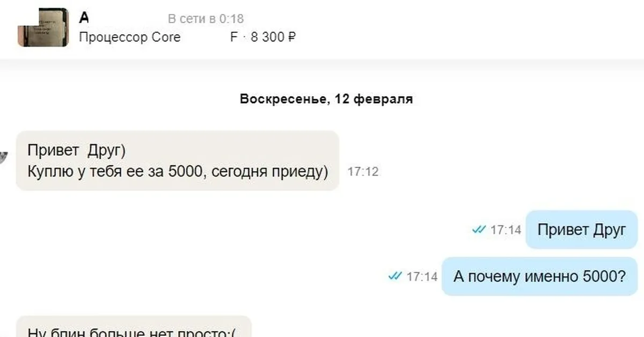Viewport: 644px width, 337px height.
Task: Open the seller name 'A' profile
Action: click(84, 18)
